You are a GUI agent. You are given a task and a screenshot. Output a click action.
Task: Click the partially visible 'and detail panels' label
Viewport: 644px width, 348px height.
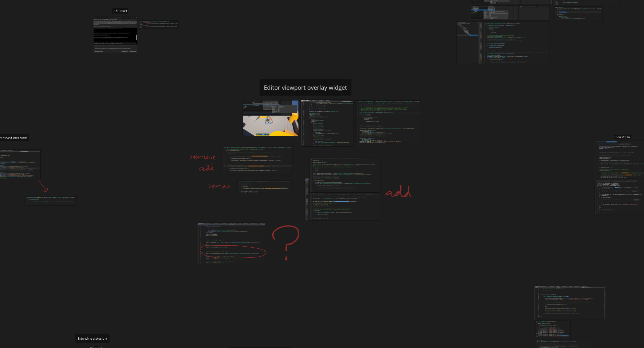(x=14, y=138)
